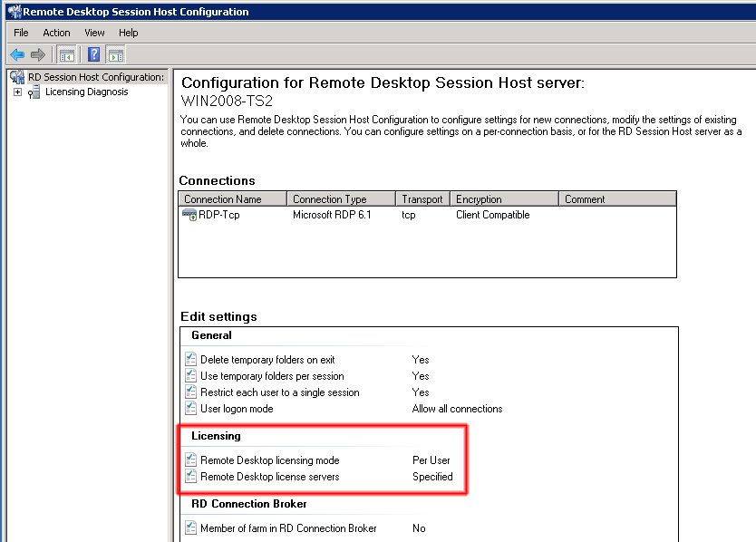Viewport: 756px width, 542px height.
Task: Click the Client Compatible encryption cell
Action: click(493, 215)
